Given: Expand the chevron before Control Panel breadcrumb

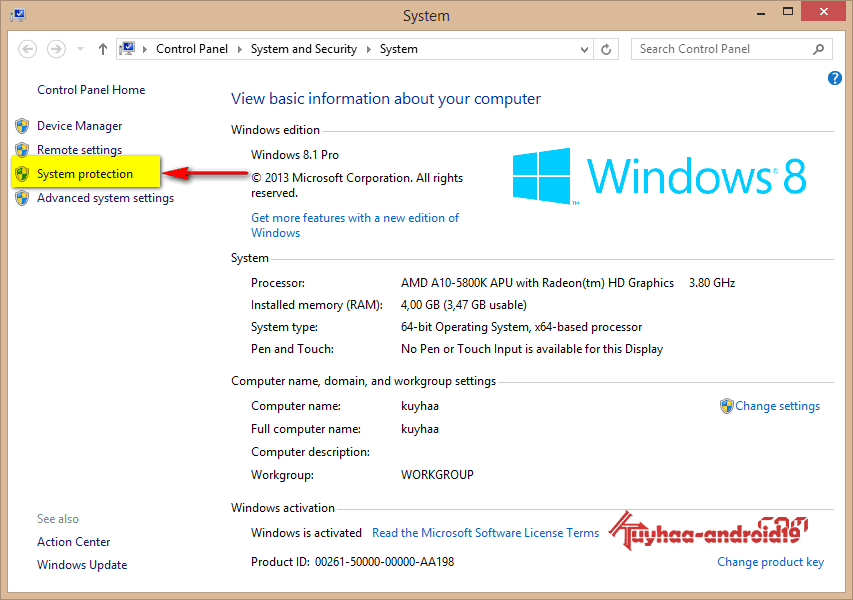Looking at the screenshot, I should pos(145,49).
